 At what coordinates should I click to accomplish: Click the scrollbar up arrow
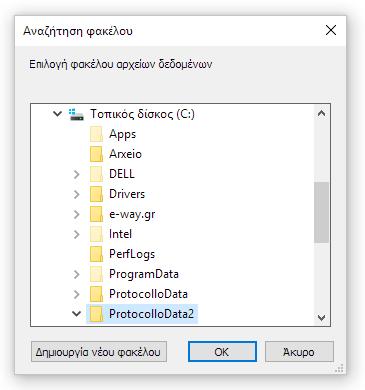321,113
